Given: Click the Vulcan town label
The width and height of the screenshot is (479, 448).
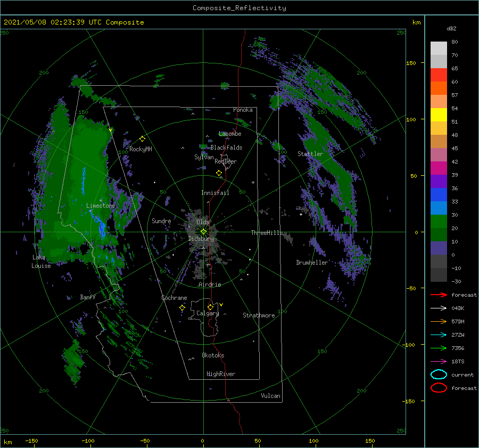Looking at the screenshot, I should pyautogui.click(x=270, y=396).
